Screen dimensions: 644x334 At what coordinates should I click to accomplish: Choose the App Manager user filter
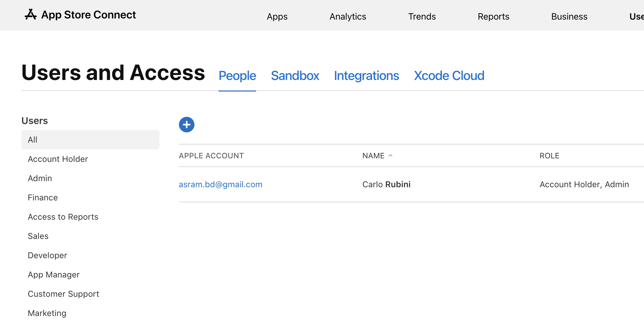coord(54,275)
